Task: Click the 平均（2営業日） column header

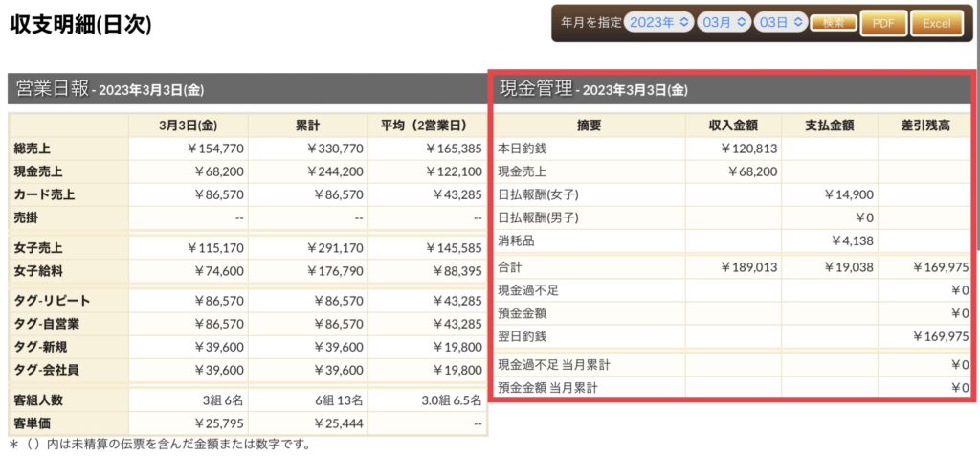Action: point(427,126)
